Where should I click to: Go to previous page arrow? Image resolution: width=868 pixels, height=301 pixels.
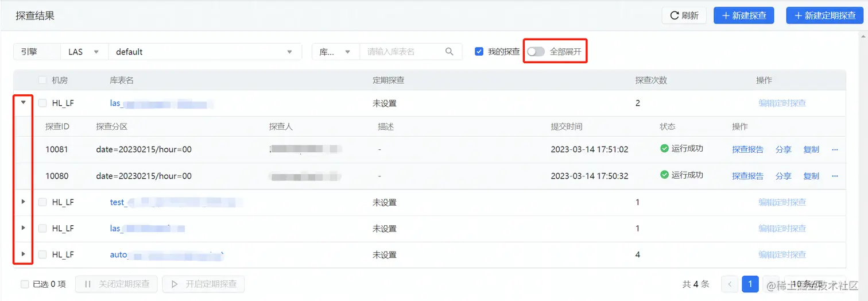click(730, 284)
